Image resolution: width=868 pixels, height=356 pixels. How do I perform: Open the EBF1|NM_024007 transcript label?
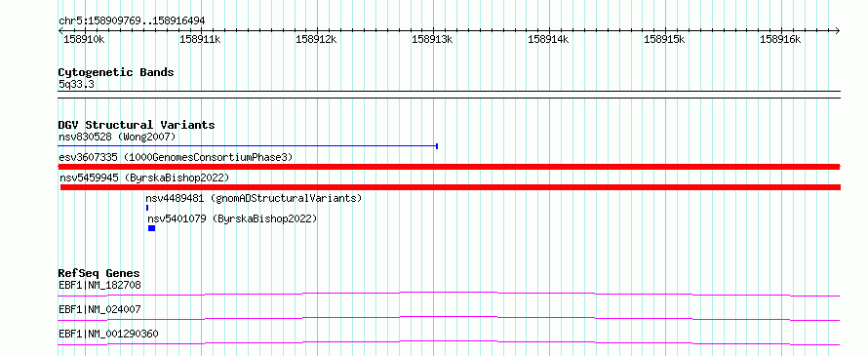click(x=99, y=309)
